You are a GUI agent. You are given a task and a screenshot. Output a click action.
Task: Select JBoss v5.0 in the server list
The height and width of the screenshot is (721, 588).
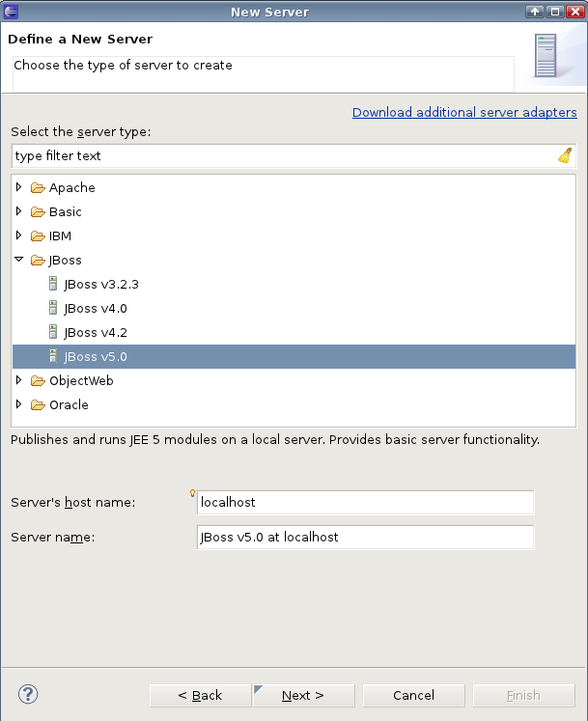[x=96, y=356]
